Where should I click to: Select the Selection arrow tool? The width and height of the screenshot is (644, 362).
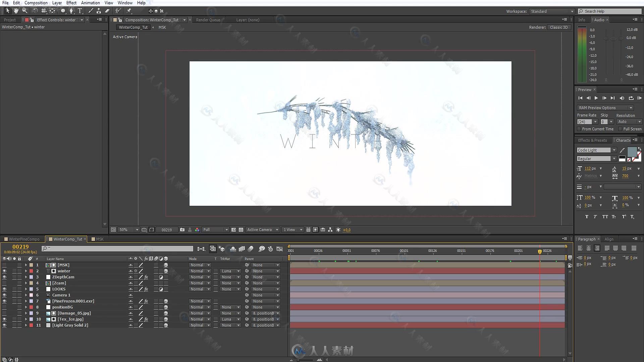(x=8, y=11)
